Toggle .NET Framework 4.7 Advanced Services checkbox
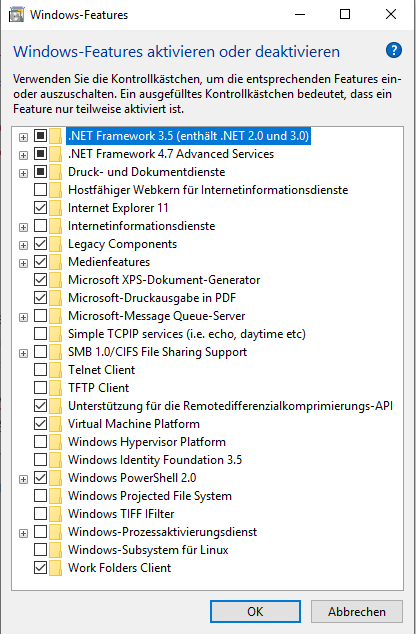The image size is (416, 634). (x=40, y=154)
